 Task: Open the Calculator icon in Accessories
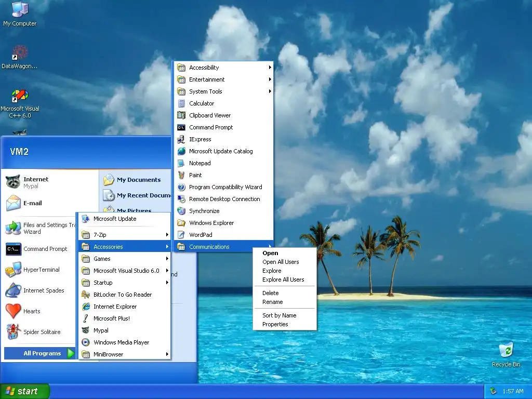point(181,103)
